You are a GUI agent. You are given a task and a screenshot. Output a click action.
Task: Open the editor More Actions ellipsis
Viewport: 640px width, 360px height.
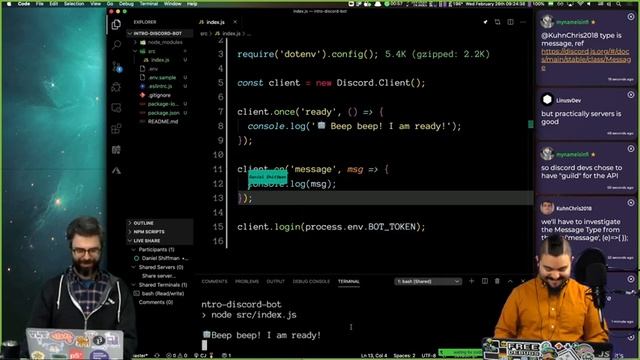tap(523, 22)
